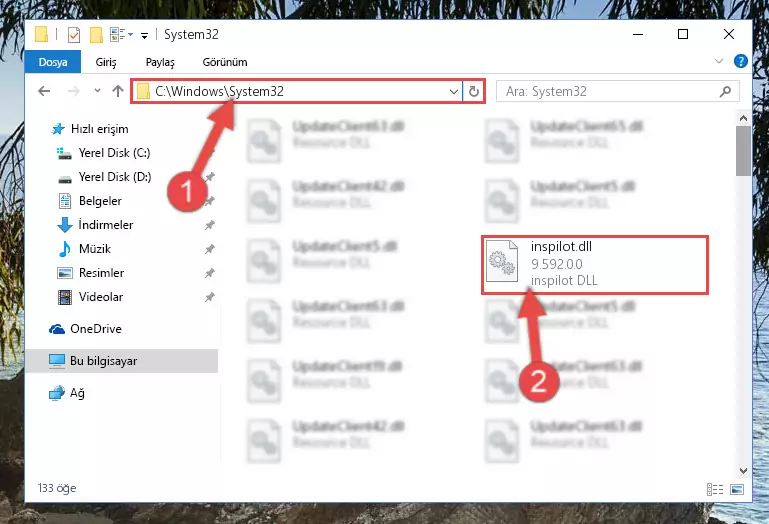Switch to the Paylaş ribbon tab

click(x=160, y=62)
